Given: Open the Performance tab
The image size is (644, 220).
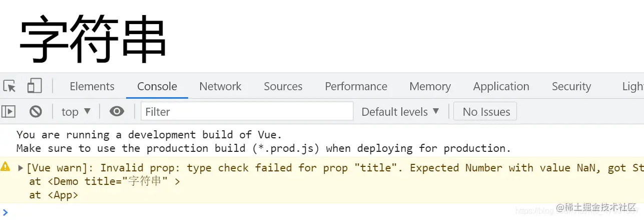Looking at the screenshot, I should point(356,86).
